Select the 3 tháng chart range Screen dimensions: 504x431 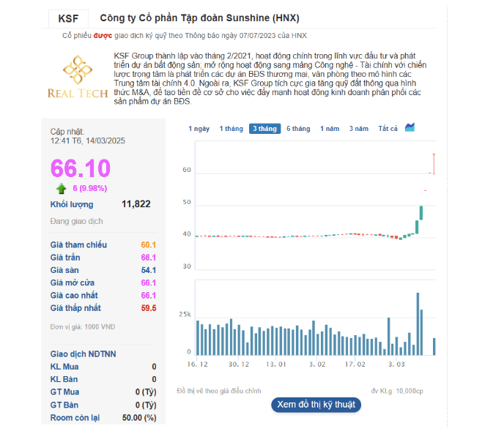point(265,129)
